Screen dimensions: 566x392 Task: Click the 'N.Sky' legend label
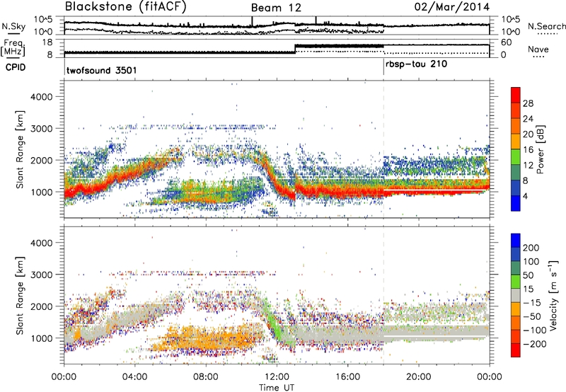(x=13, y=26)
